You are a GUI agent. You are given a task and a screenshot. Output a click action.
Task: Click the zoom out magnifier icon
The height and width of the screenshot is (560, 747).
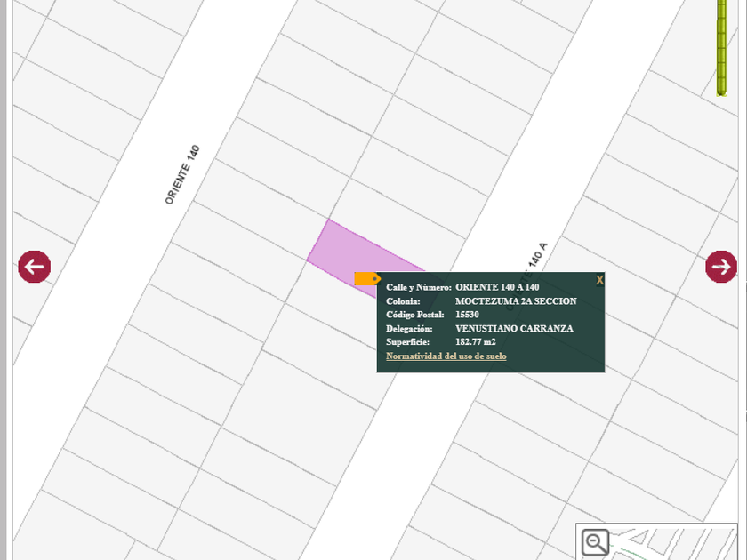click(x=596, y=542)
